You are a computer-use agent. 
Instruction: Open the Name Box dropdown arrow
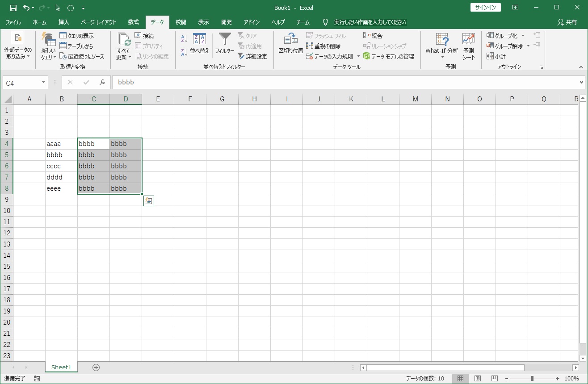click(44, 83)
